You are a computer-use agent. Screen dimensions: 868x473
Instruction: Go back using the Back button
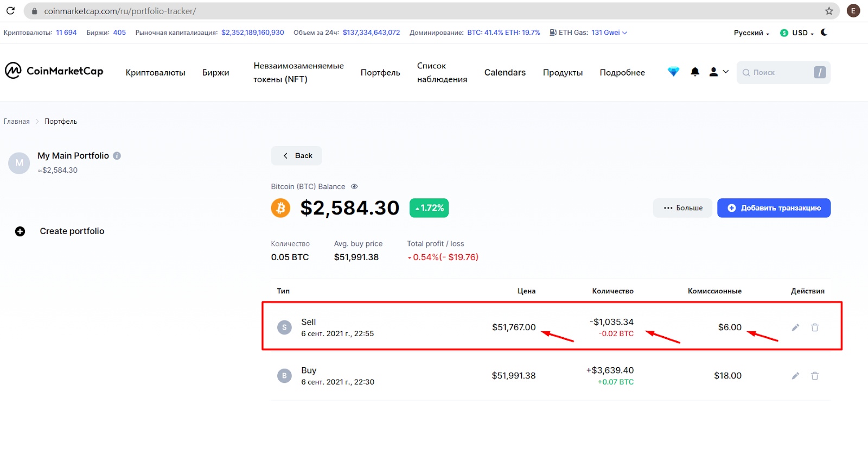point(297,155)
